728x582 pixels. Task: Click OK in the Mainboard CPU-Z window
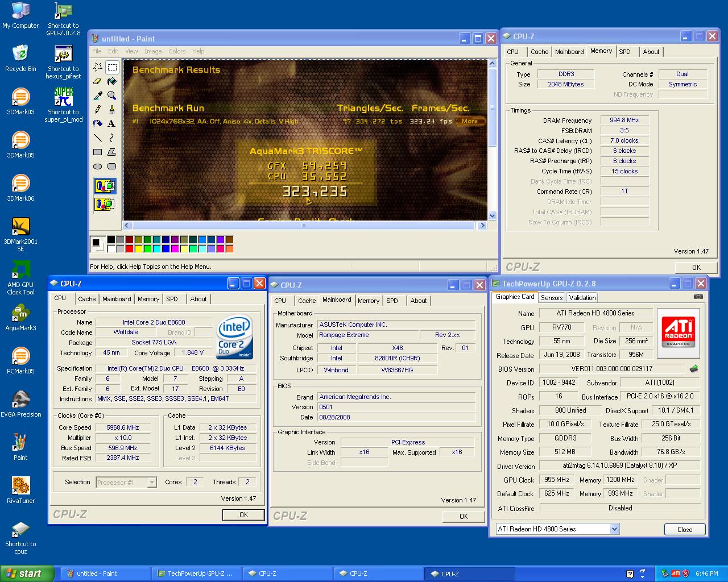point(464,516)
